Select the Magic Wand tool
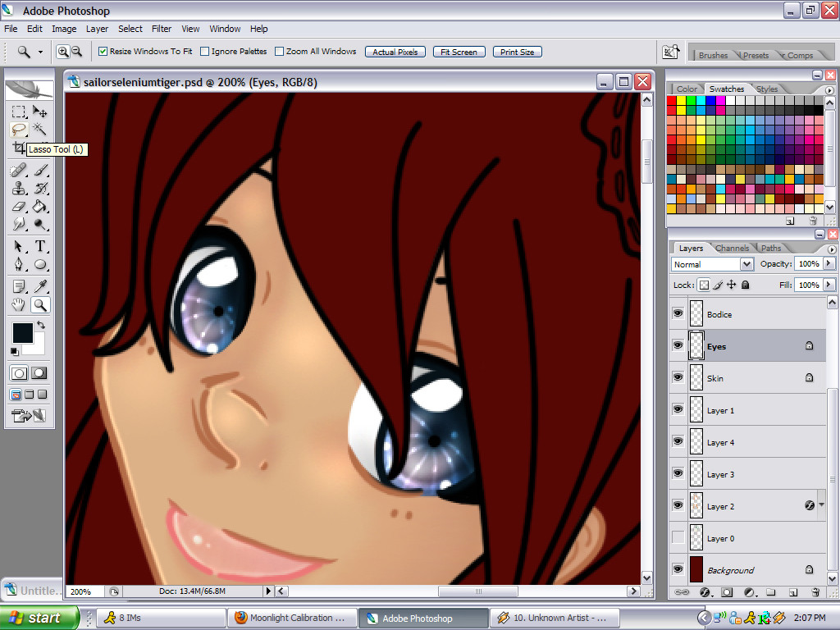 (x=39, y=129)
